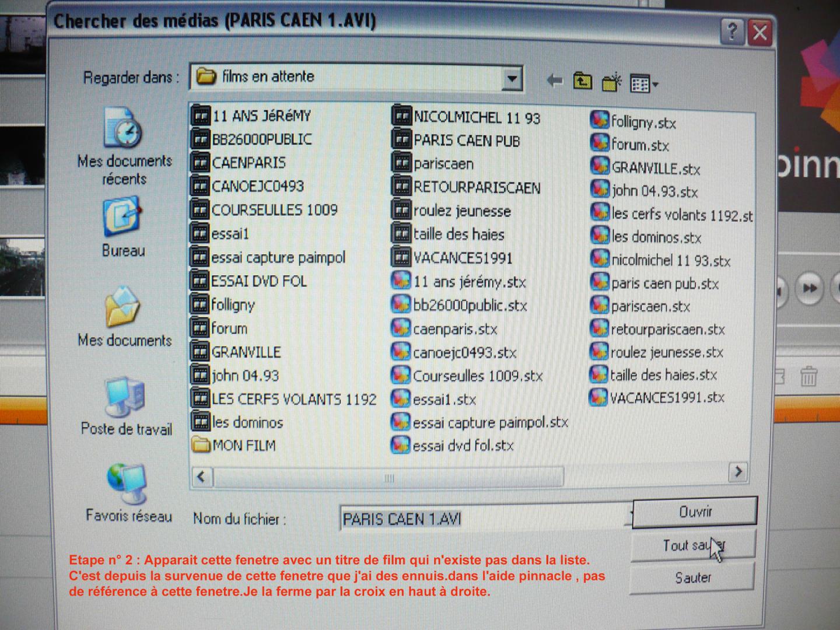Select the 'NICOLMICHEL 11 93' video file
The image size is (840, 630).
[x=466, y=117]
